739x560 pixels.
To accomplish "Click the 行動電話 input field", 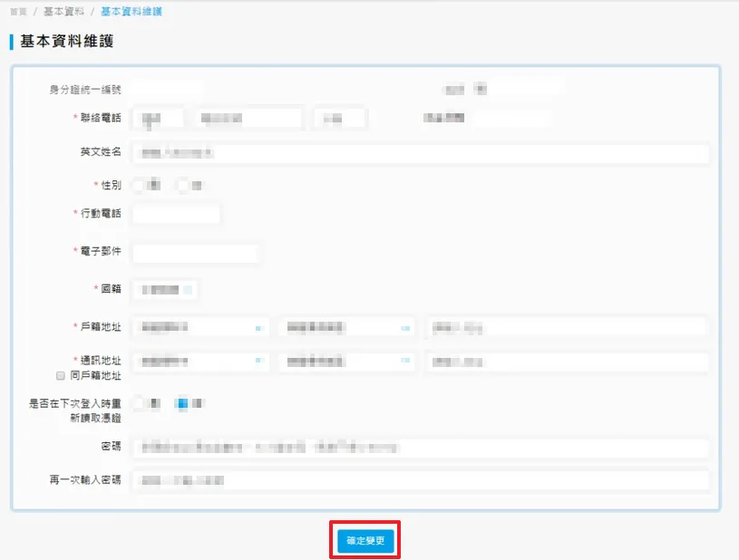I will click(176, 214).
